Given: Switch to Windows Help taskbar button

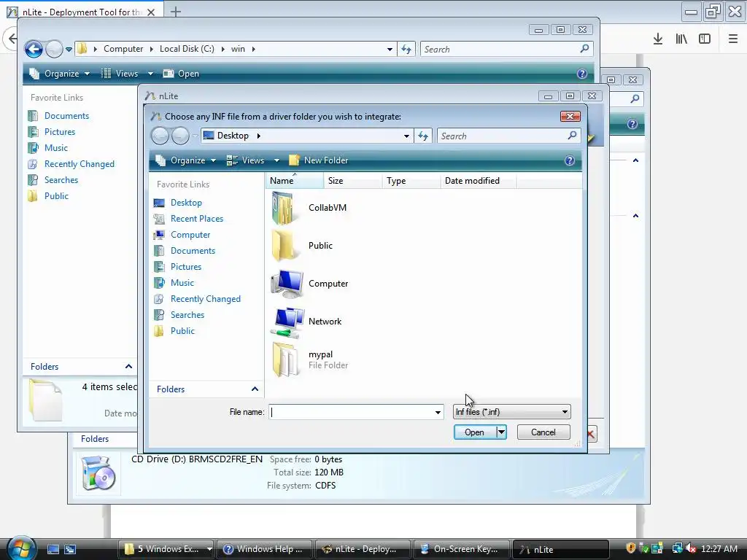Looking at the screenshot, I should 265,549.
